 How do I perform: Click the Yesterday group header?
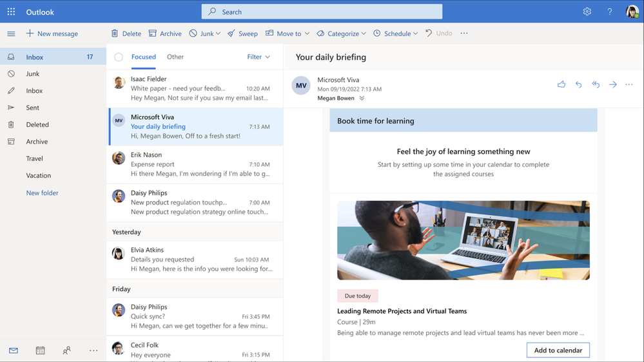coord(195,232)
